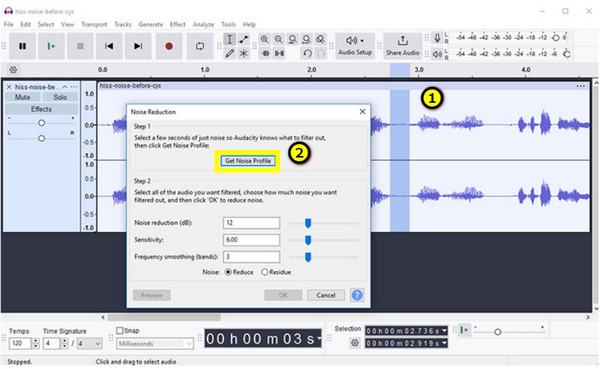This screenshot has width=600, height=369.
Task: Close the Noise Reduction dialog
Action: pyautogui.click(x=362, y=111)
